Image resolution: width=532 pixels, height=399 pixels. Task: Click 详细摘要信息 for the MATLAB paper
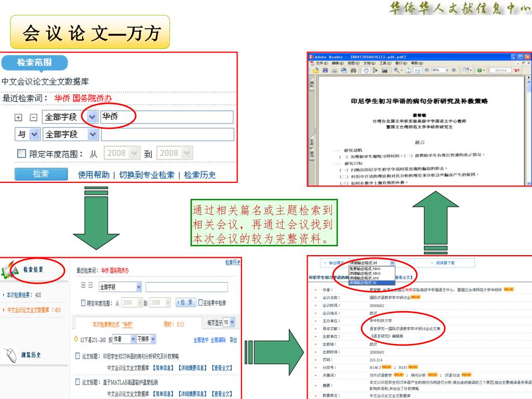point(193,394)
